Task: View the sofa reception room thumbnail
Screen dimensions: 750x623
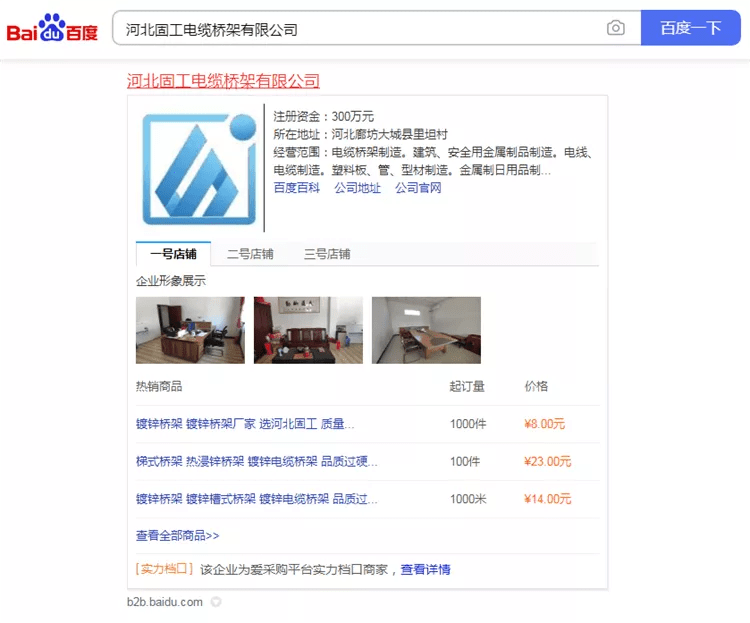Action: pyautogui.click(x=308, y=330)
